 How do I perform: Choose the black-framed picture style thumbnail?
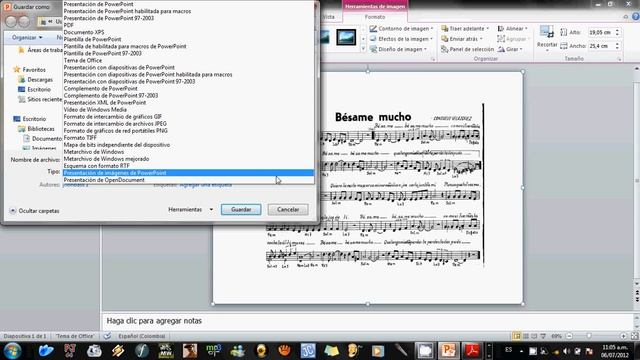[x=346, y=37]
